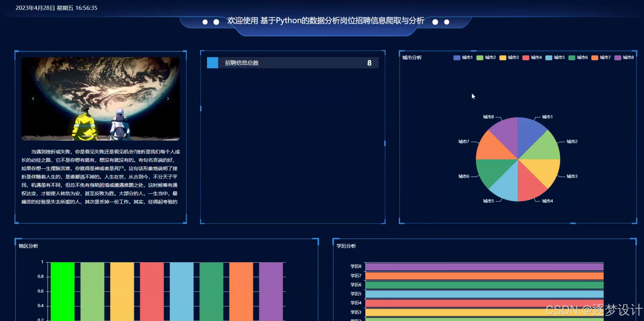Click the purple last bar in 地区分析
This screenshot has height=321, width=644.
[271, 292]
